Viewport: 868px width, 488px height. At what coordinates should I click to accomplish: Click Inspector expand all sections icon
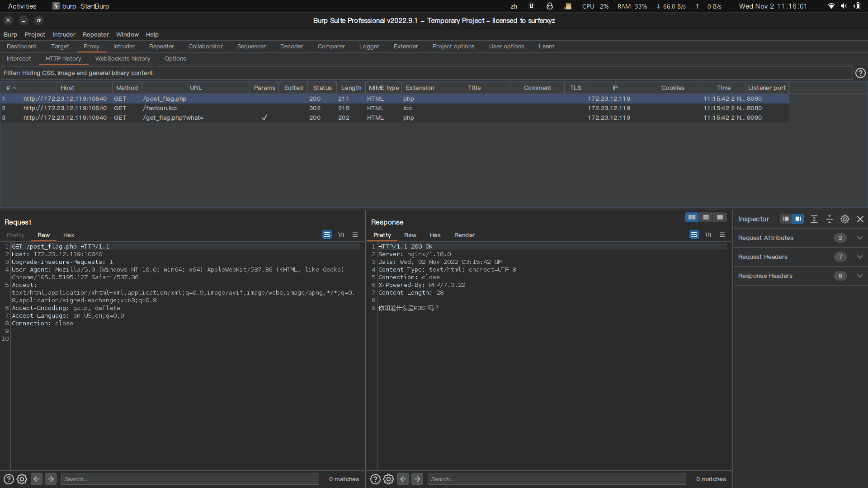click(x=814, y=219)
